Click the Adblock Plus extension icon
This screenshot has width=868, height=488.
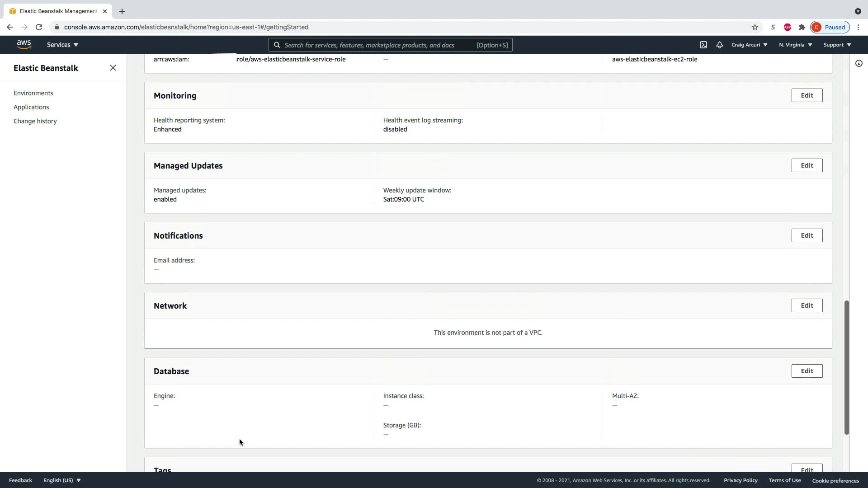(x=787, y=27)
